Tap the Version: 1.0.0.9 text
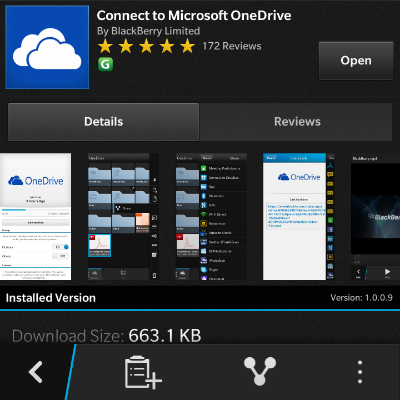The height and width of the screenshot is (400, 400). tap(361, 298)
